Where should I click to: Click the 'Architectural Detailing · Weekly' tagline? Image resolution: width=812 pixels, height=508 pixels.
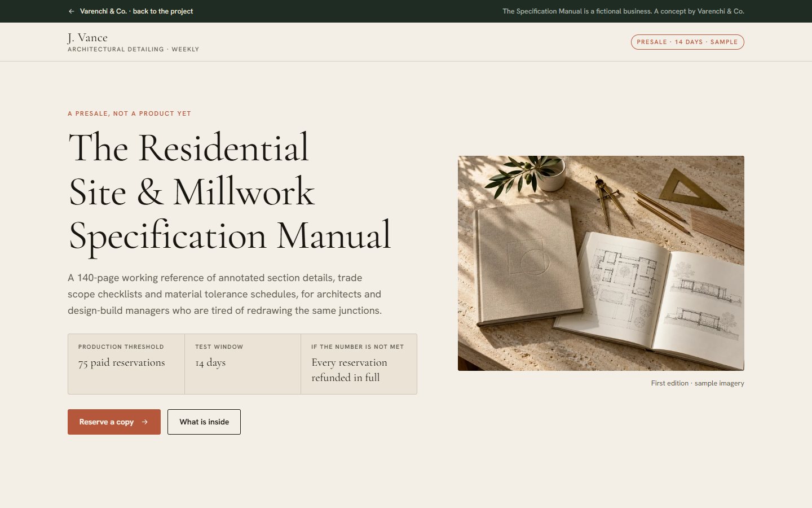133,50
